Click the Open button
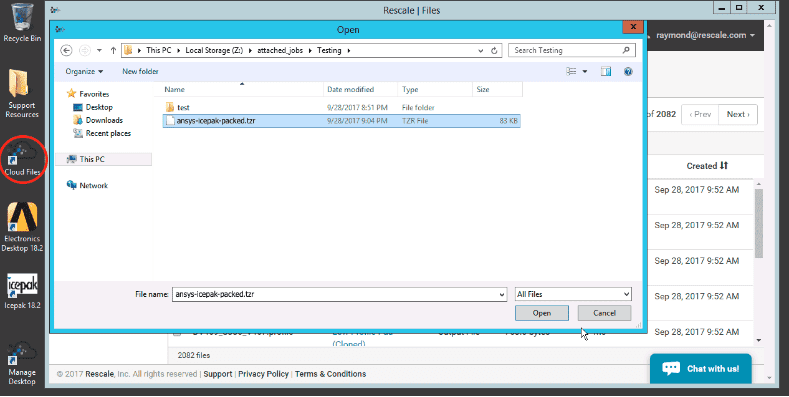Screen dimensions: 789x397 point(541,313)
